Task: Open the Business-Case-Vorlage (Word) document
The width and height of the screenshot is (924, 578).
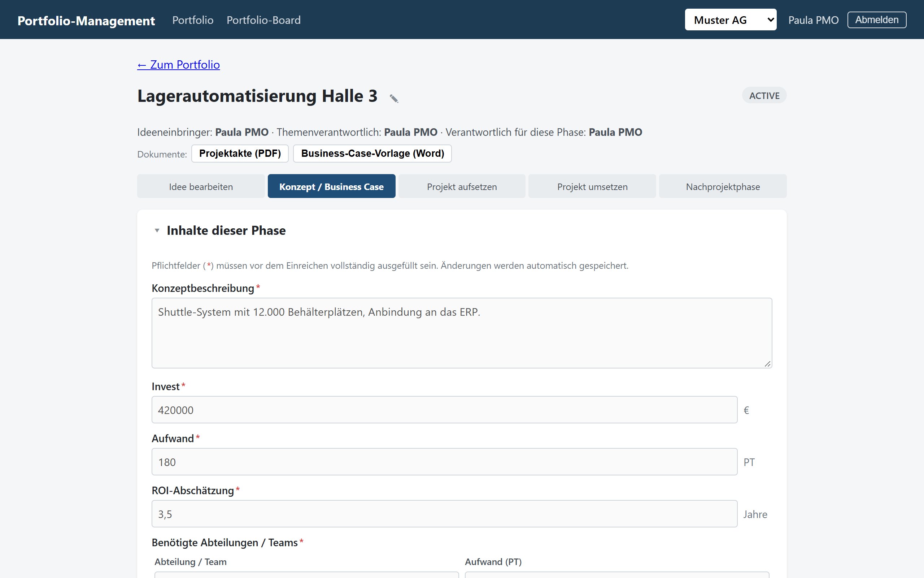Action: pos(372,153)
